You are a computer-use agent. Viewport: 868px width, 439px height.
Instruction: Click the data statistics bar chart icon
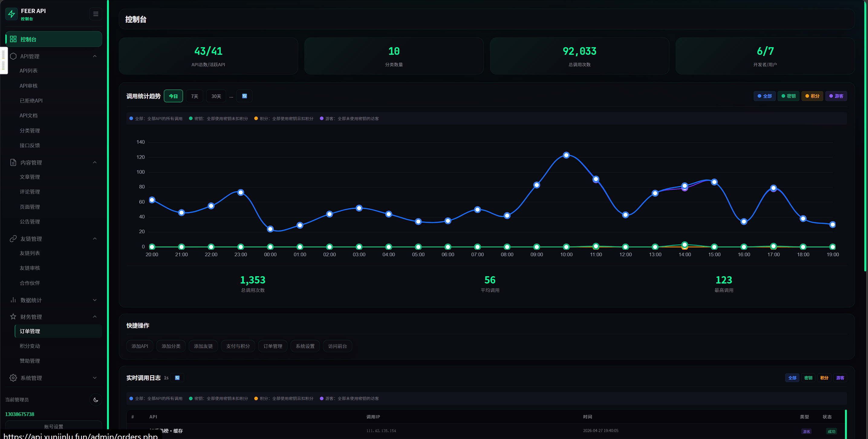[13, 300]
